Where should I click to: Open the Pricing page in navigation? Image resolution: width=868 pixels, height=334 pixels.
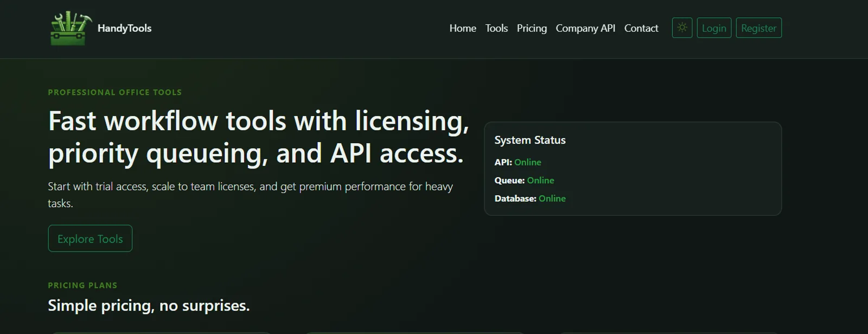coord(532,28)
